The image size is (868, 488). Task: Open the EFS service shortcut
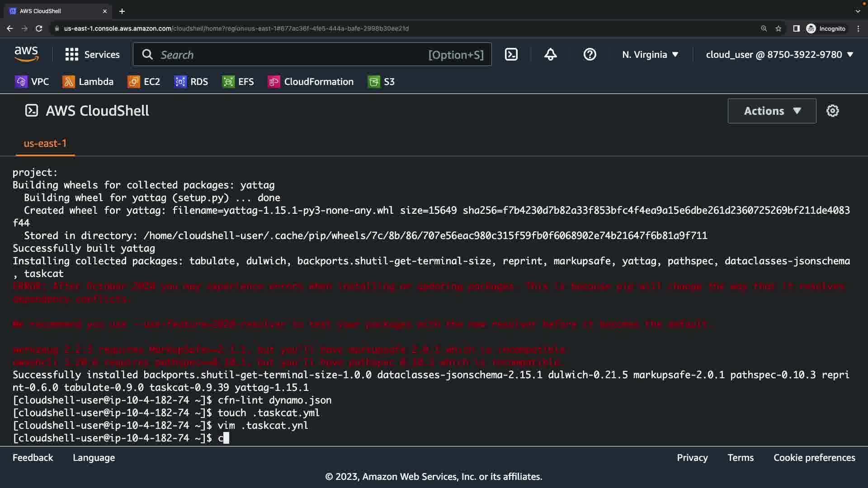[238, 82]
